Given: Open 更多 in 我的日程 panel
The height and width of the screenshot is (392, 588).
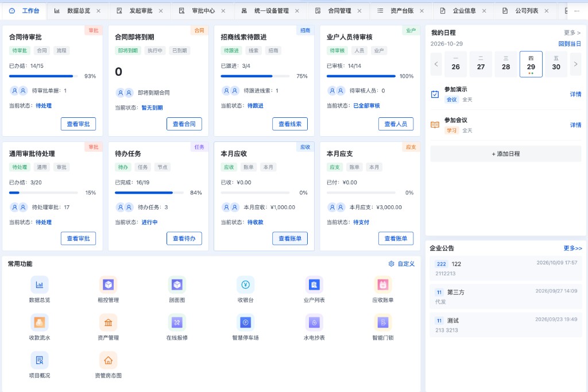Looking at the screenshot, I should click(x=572, y=33).
